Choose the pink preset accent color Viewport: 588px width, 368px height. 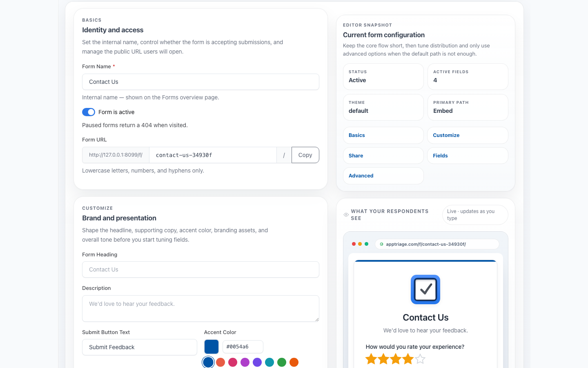point(233,362)
